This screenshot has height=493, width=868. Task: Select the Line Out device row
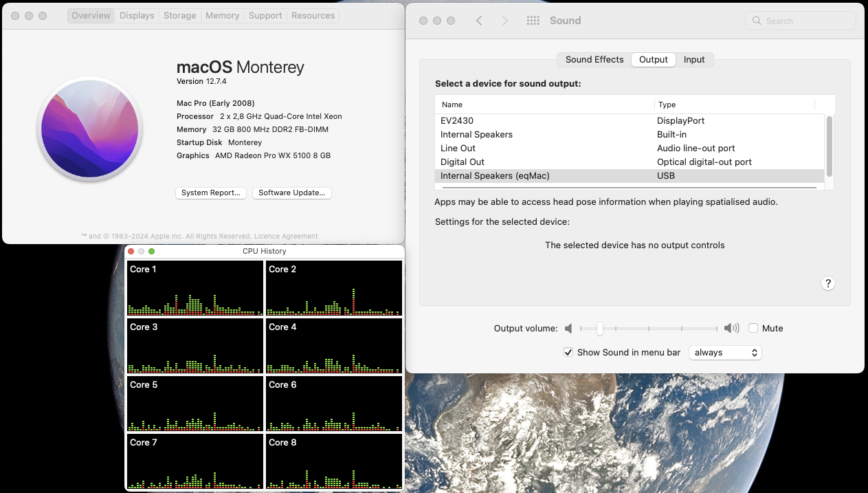pos(630,149)
